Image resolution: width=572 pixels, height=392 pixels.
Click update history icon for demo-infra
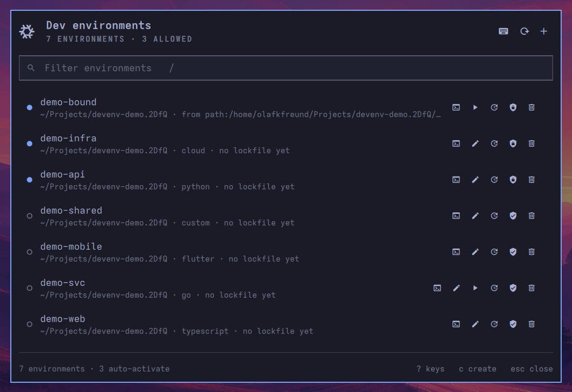click(494, 143)
